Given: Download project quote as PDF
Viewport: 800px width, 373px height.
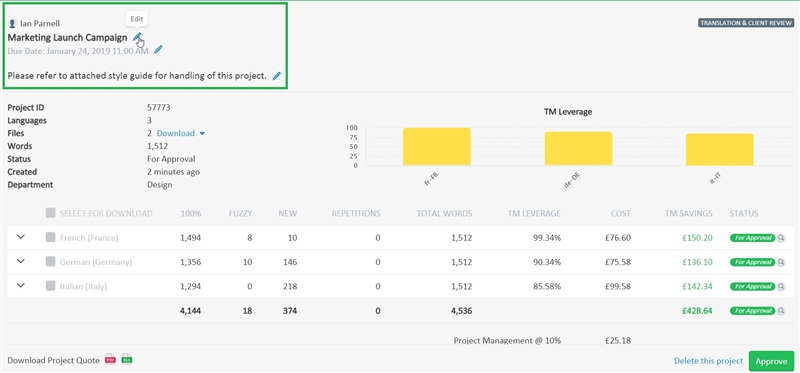Looking at the screenshot, I should point(110,359).
